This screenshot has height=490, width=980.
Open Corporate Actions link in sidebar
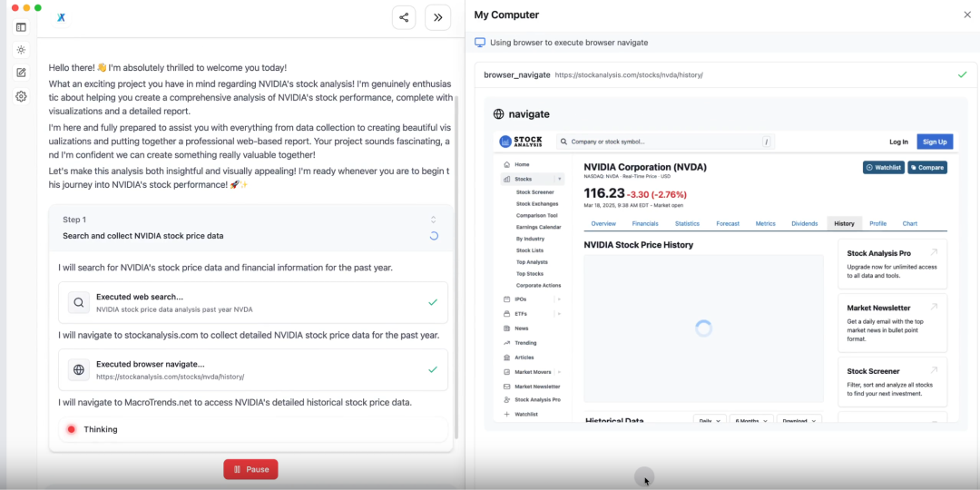point(538,285)
